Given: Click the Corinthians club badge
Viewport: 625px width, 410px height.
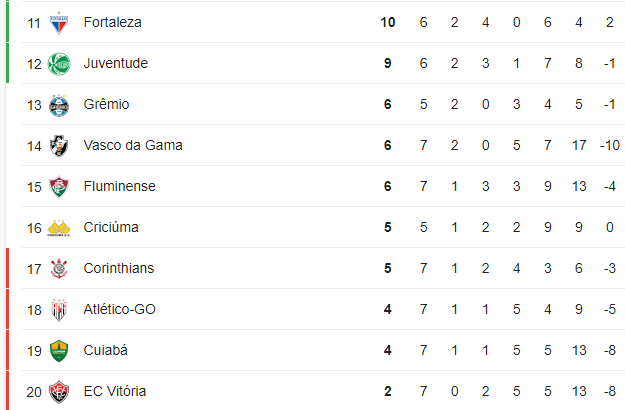Looking at the screenshot, I should pos(59,269).
